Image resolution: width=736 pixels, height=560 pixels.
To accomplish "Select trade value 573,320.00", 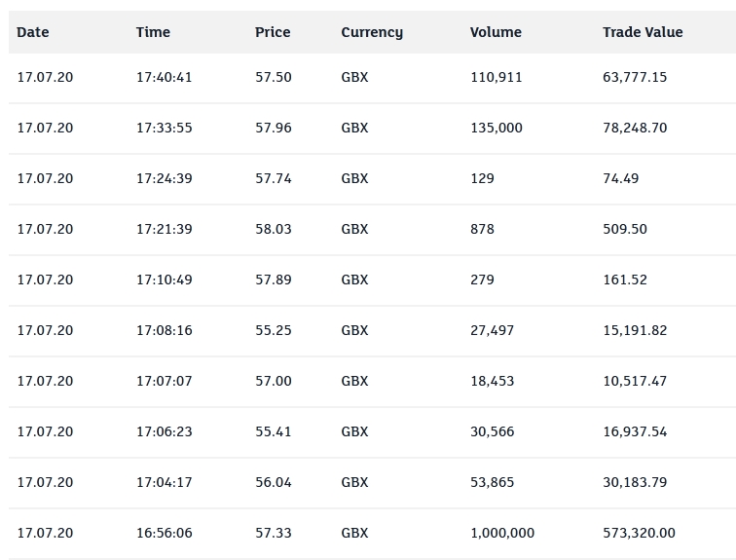I will tap(639, 533).
